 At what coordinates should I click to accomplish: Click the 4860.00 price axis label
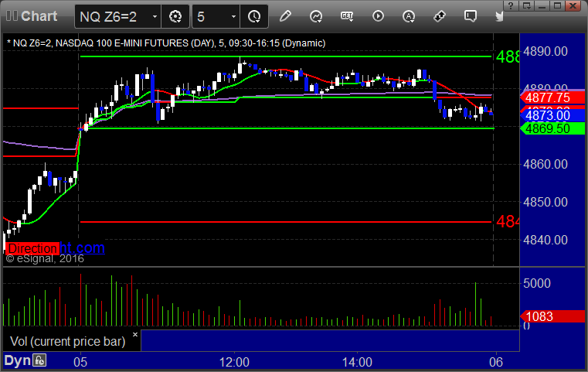[x=546, y=164]
